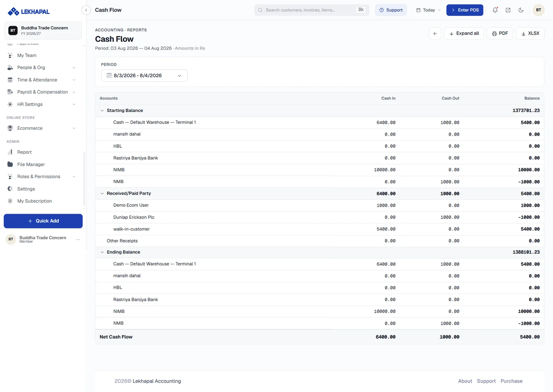Click walk-in-customer row
The height and width of the screenshot is (392, 553).
[320, 229]
